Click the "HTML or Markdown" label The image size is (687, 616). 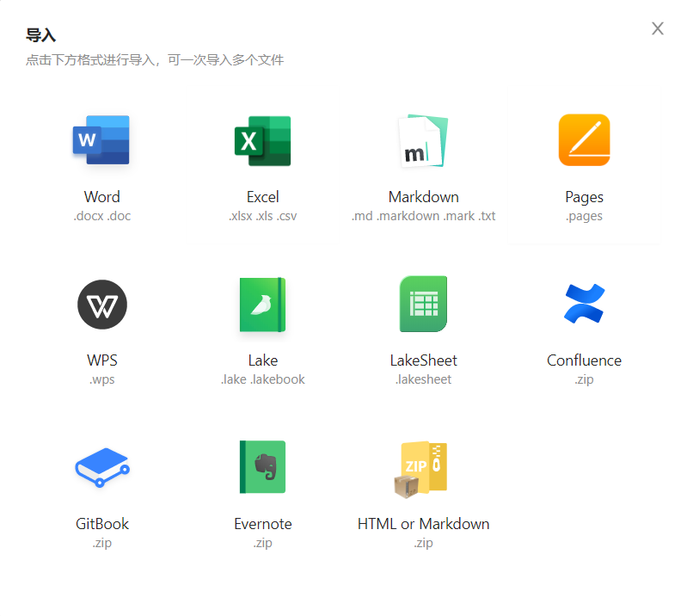[423, 524]
